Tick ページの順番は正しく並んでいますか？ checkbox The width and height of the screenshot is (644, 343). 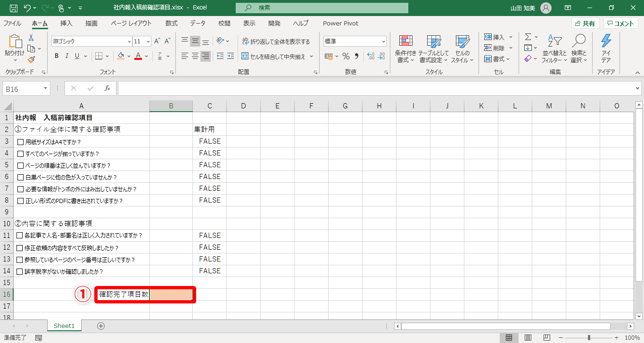click(20, 165)
